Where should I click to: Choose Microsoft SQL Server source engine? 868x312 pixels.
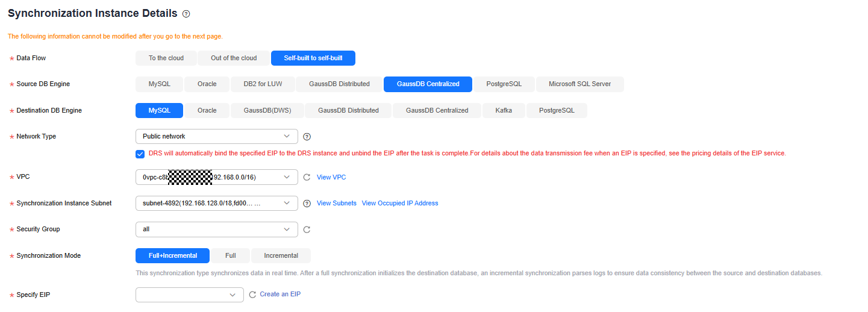(x=579, y=84)
